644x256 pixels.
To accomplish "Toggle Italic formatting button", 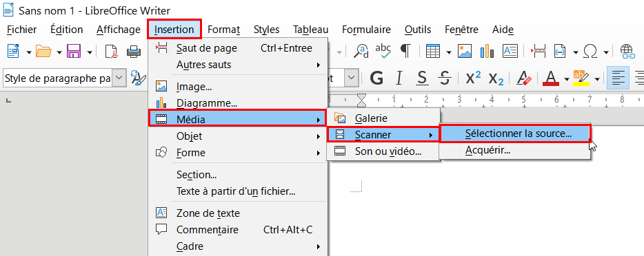I will pyautogui.click(x=399, y=77).
